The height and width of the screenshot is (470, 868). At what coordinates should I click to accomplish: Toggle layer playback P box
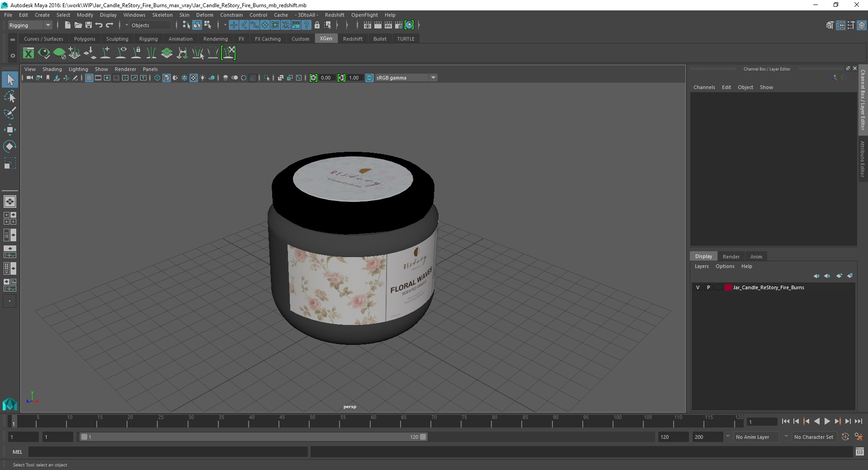pos(708,287)
